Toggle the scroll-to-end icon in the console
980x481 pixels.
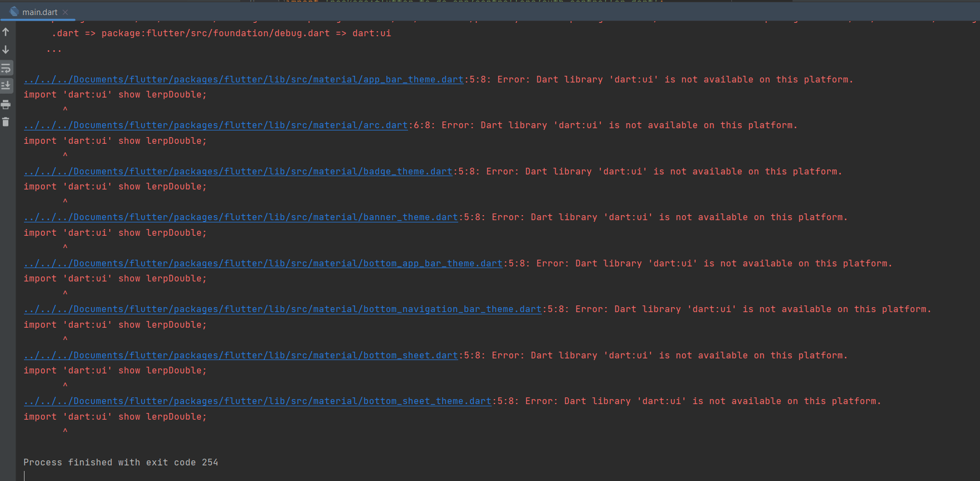[x=6, y=85]
